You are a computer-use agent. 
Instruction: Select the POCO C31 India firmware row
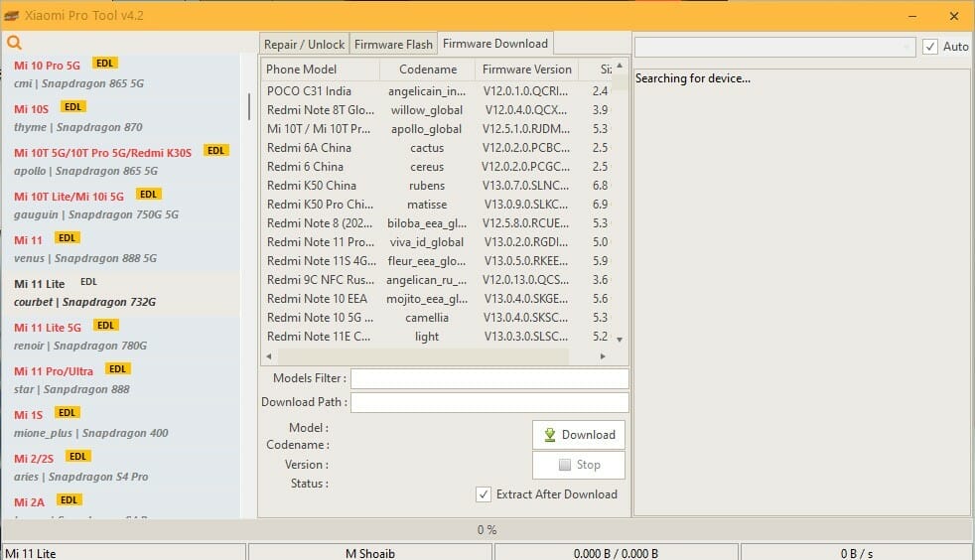438,90
